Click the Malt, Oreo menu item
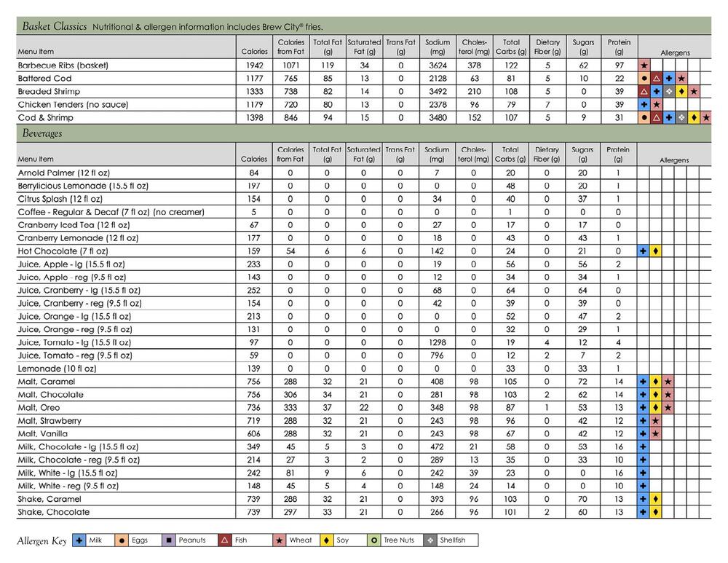 [x=39, y=408]
